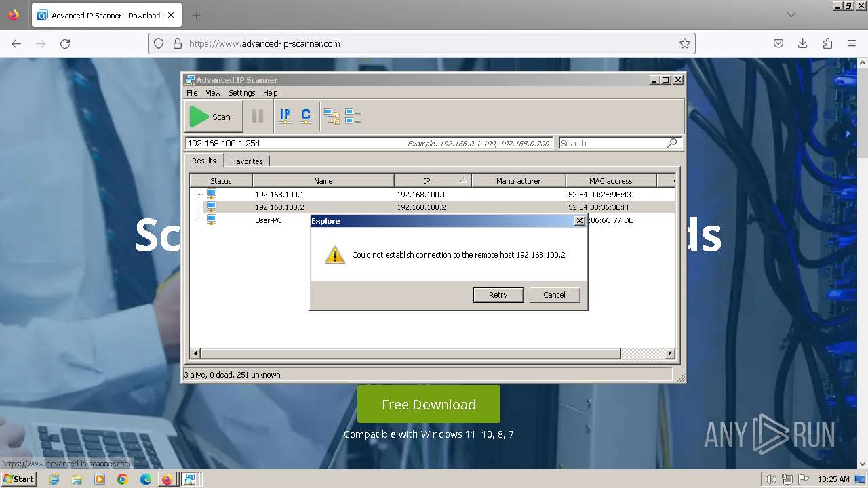Click the results horizontal scrollbar thumb
Viewport: 868px width, 488px height.
411,353
